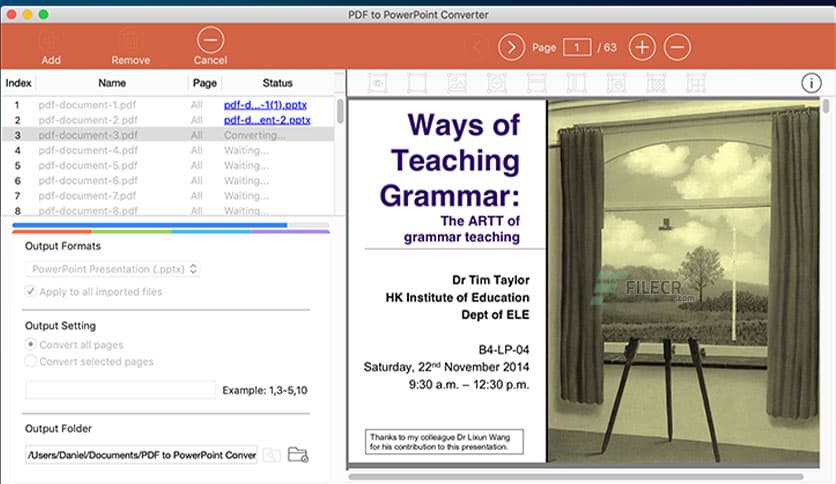
Task: Click the 'Ways of Teaching Grammar:' slide title
Action: 449,160
